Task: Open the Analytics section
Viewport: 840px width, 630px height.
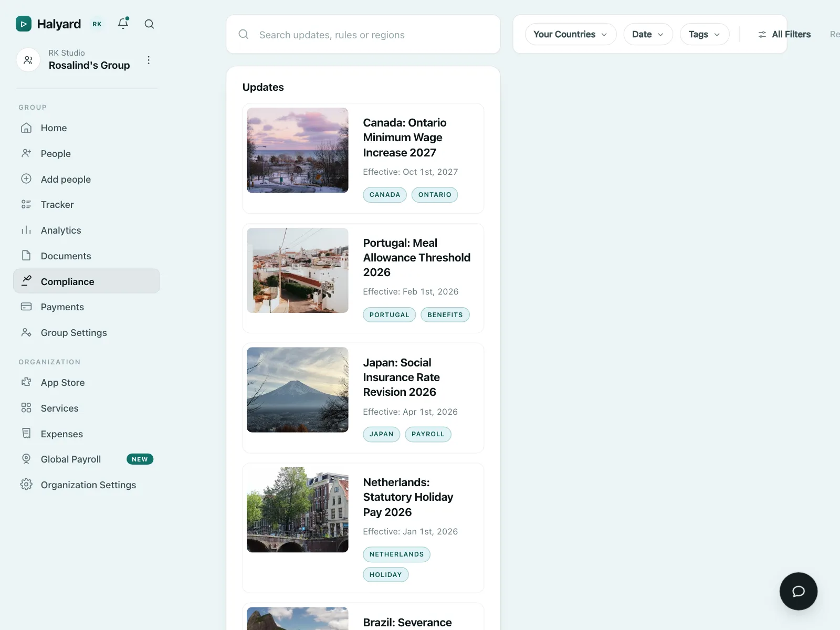Action: click(x=87, y=230)
